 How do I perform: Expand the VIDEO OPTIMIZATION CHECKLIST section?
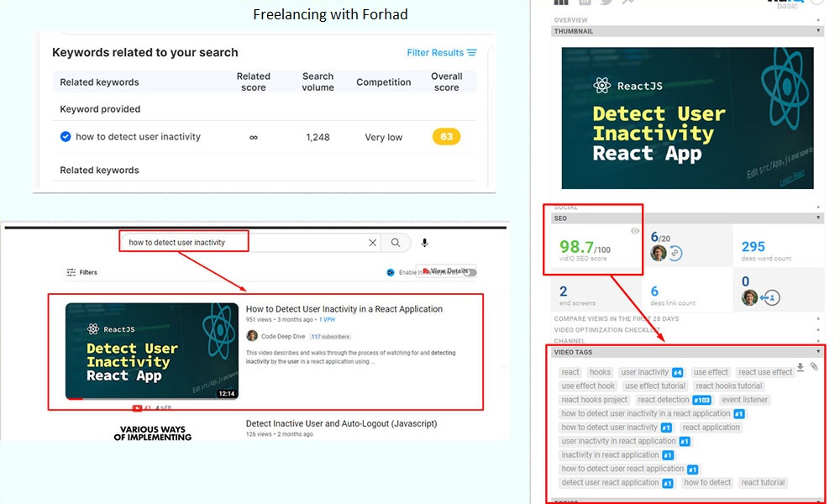[x=818, y=329]
